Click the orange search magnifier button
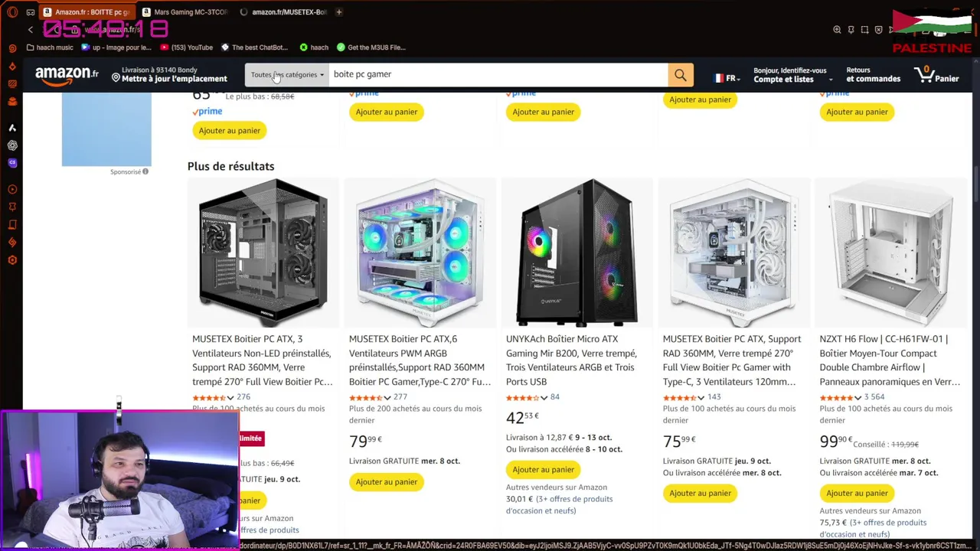The image size is (980, 551). point(680,75)
